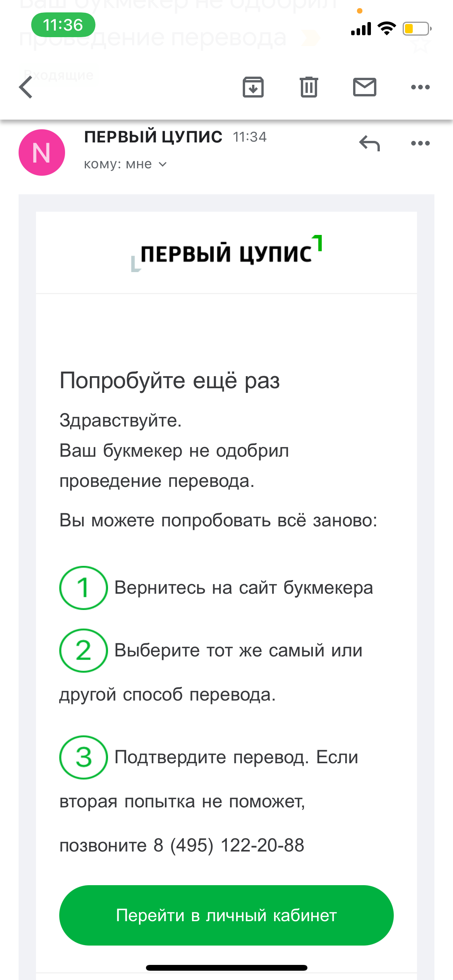Open message-level three dots menu
The width and height of the screenshot is (453, 980).
pyautogui.click(x=420, y=143)
